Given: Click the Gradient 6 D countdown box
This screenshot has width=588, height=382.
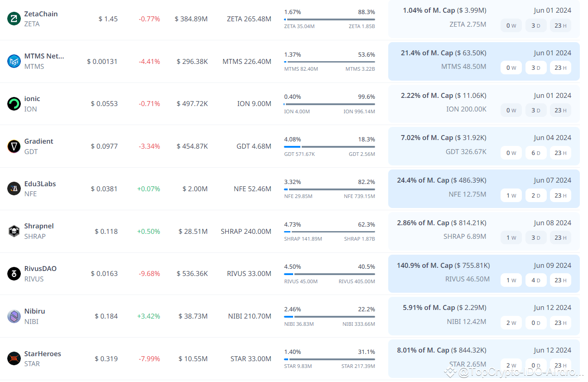Looking at the screenshot, I should click(536, 153).
